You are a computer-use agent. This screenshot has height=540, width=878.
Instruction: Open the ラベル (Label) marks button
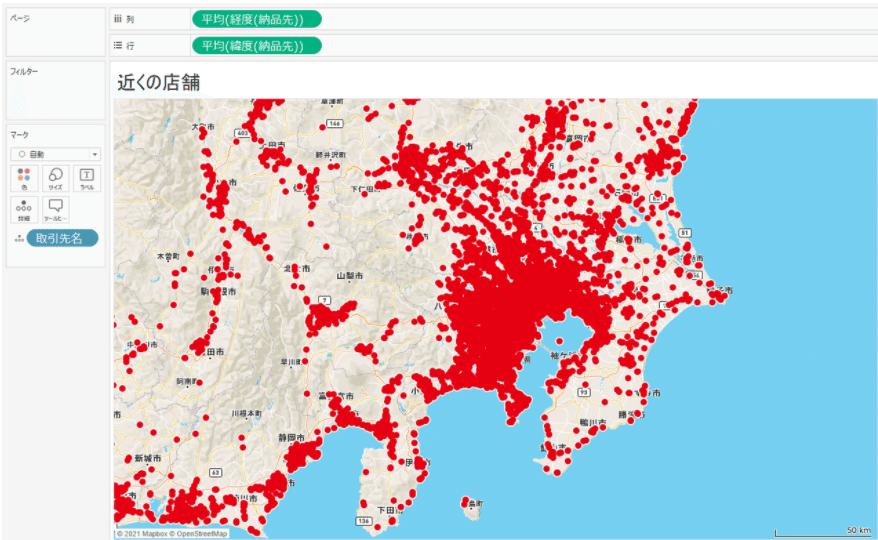pos(87,178)
